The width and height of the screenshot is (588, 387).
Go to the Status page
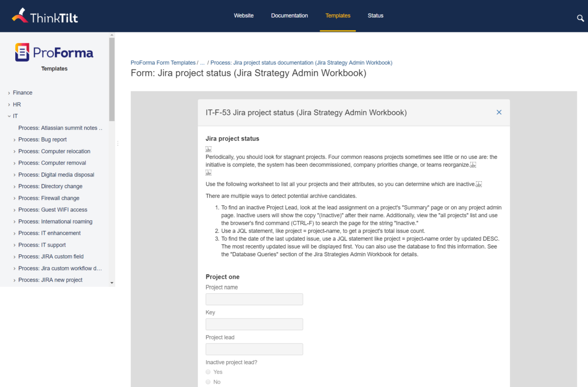coord(375,15)
